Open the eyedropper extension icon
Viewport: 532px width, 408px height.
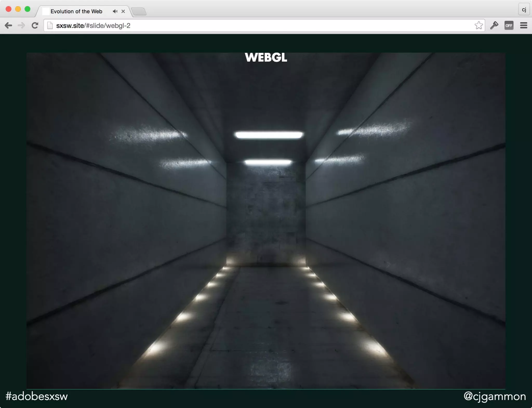[494, 25]
